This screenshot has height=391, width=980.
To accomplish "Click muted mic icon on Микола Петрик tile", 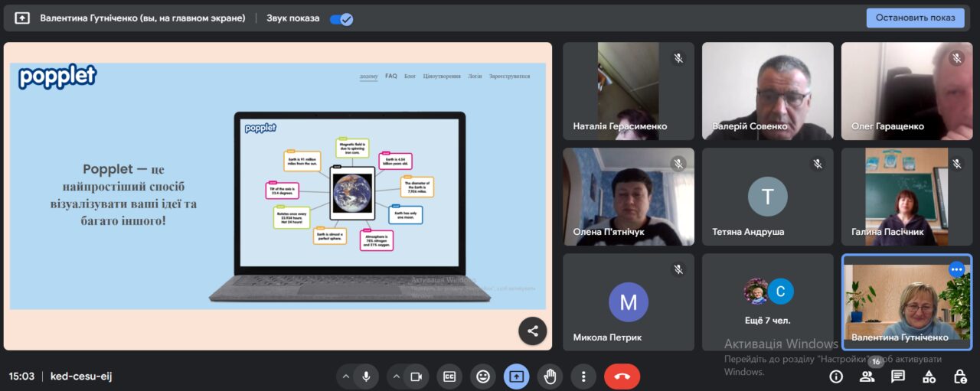I will [678, 269].
